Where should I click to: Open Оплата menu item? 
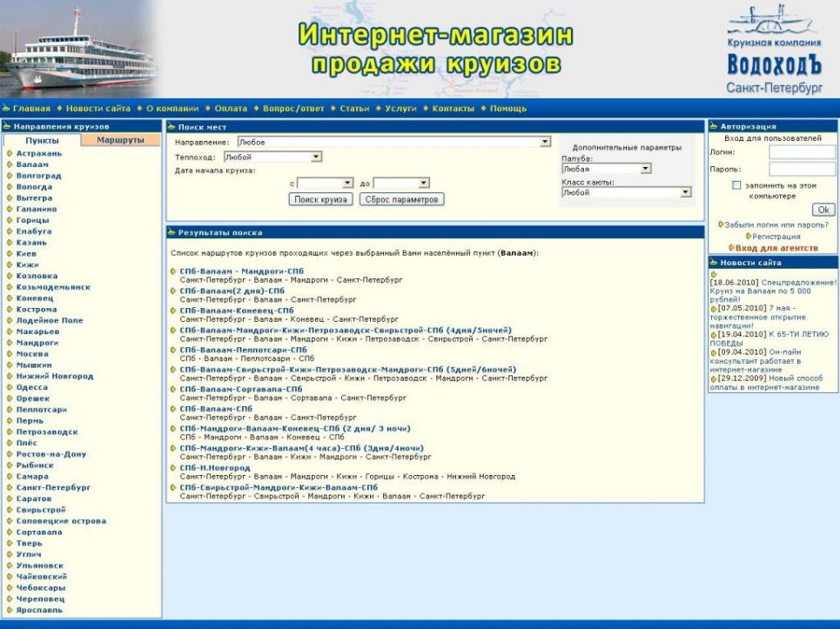point(231,109)
